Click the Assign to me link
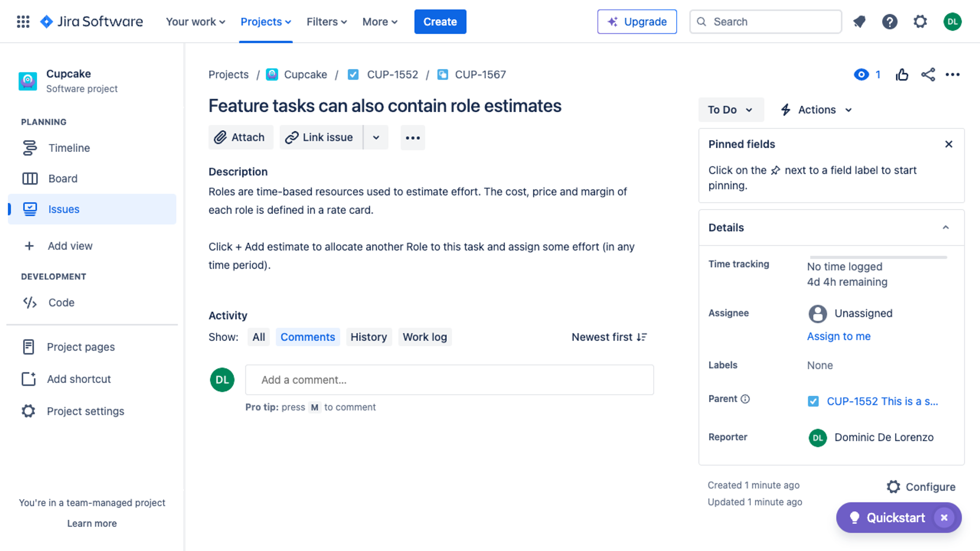The width and height of the screenshot is (980, 551). coord(838,336)
